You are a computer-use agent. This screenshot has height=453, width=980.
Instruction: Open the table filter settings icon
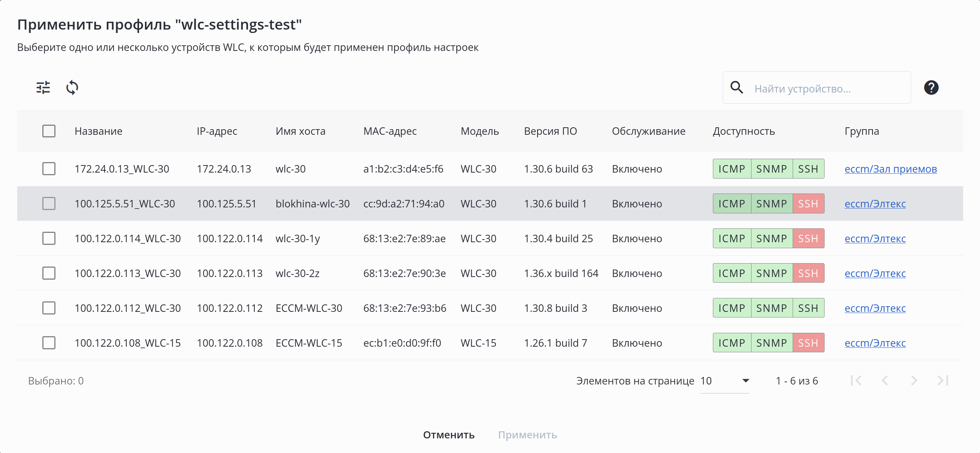(43, 88)
